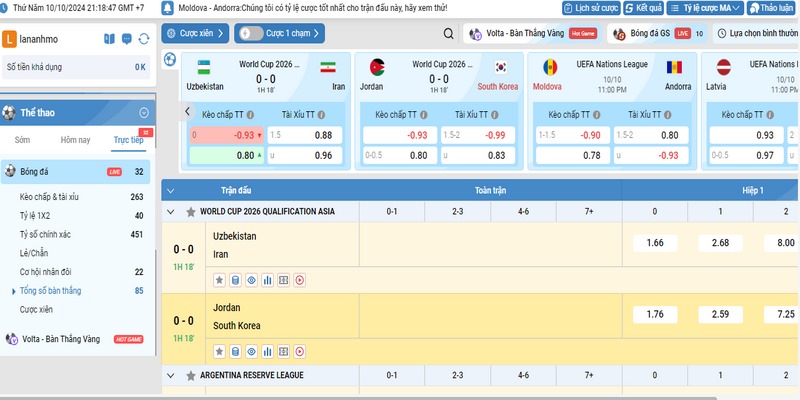Switch to the Hôm nay tab
The image size is (800, 400).
[75, 140]
